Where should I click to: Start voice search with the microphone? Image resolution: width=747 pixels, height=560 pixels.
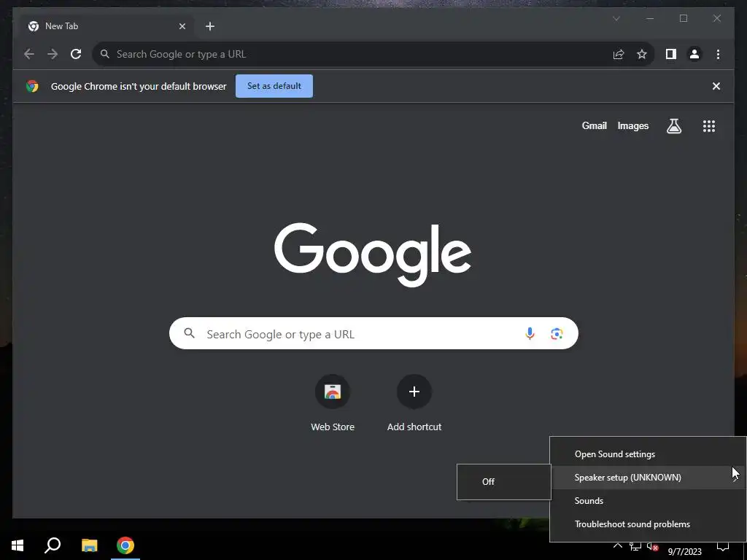click(x=530, y=334)
